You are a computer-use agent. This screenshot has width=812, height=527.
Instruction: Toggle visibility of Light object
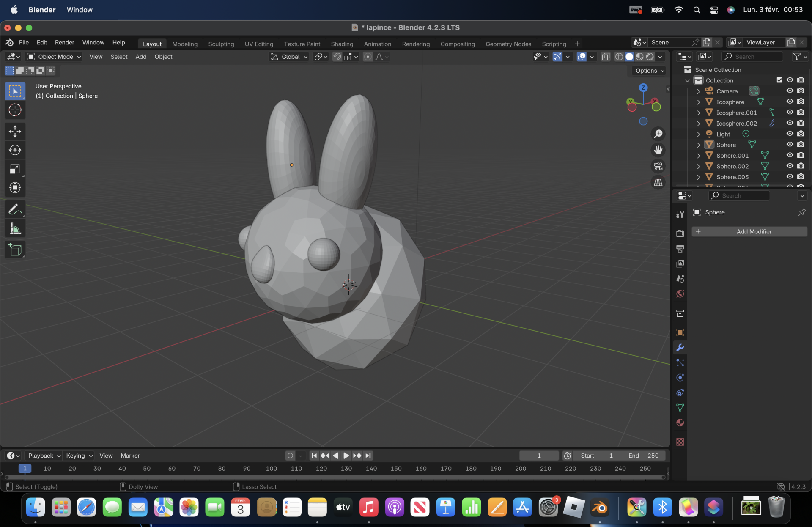(790, 134)
